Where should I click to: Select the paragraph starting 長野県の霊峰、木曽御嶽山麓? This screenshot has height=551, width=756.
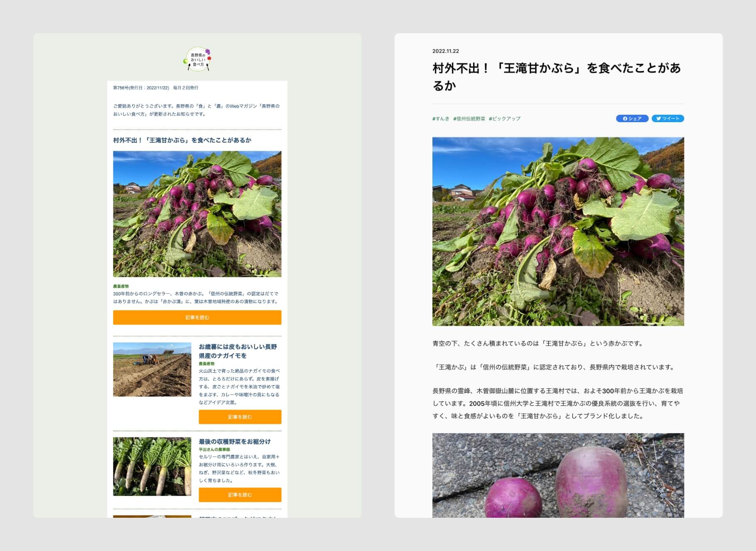tap(558, 403)
